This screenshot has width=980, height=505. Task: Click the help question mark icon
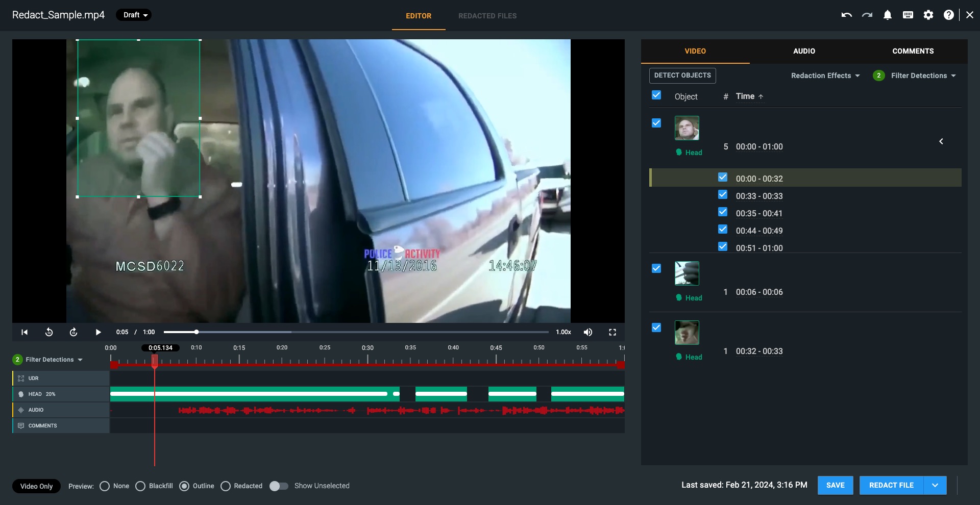click(948, 15)
